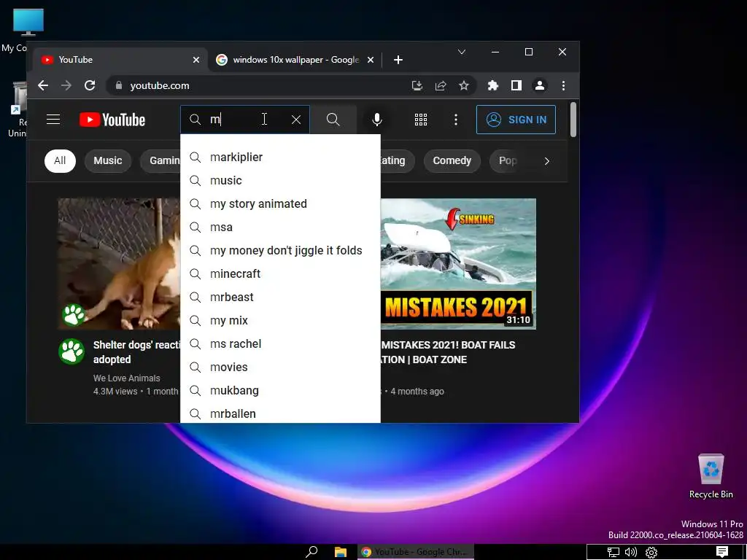Viewport: 747px width, 560px height.
Task: Switch to the YouTube tab
Action: (x=120, y=60)
